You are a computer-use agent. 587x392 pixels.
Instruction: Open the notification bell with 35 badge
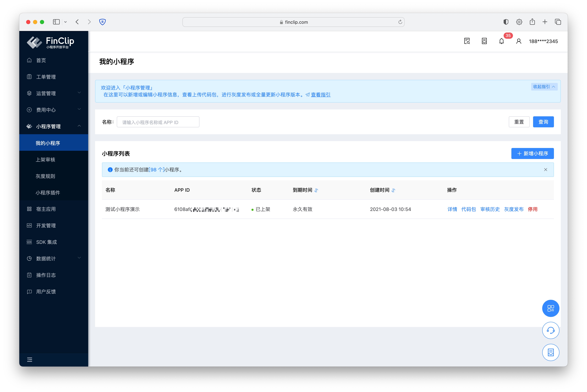[501, 41]
